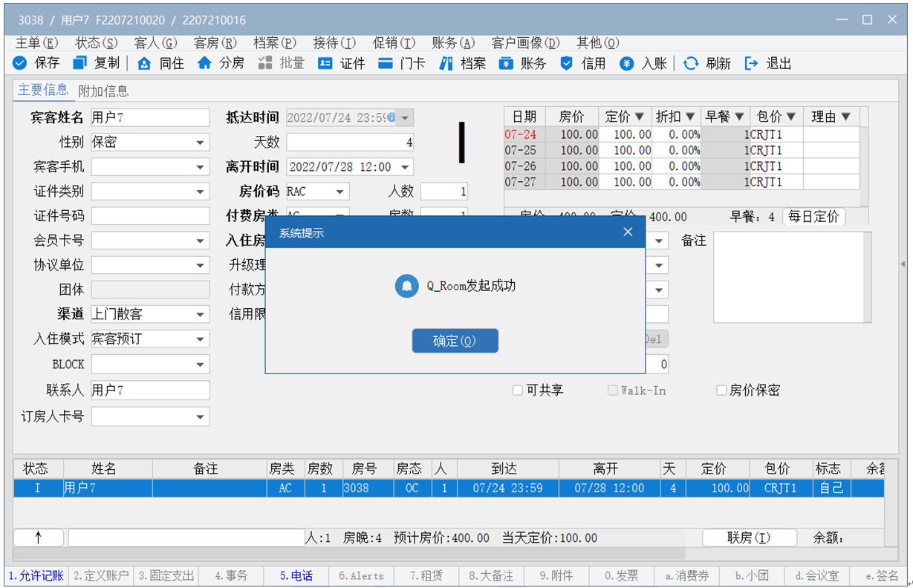The width and height of the screenshot is (913, 588).
Task: Click the 保存 (Save) toolbar icon
Action: click(20, 64)
